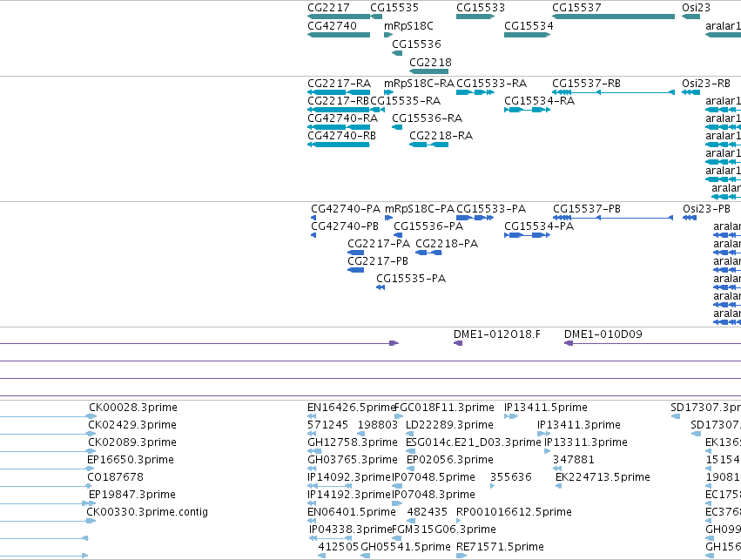Select the DME1-010D09 feature label
This screenshot has height=560, width=741.
[x=603, y=335]
